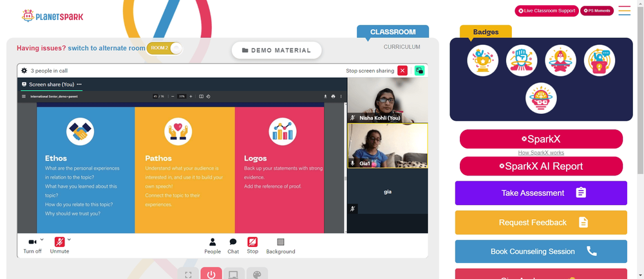The width and height of the screenshot is (644, 279).
Task: Click the Pathos heart hands icon
Action: 178,132
